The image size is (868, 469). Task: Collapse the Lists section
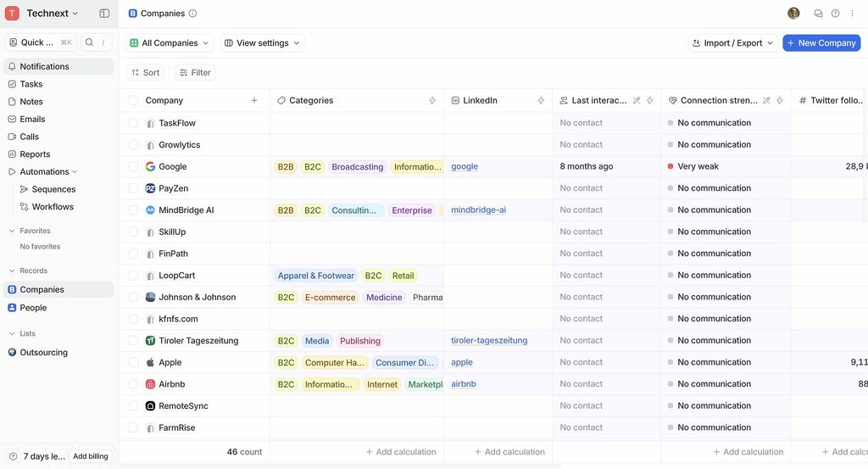coord(12,333)
